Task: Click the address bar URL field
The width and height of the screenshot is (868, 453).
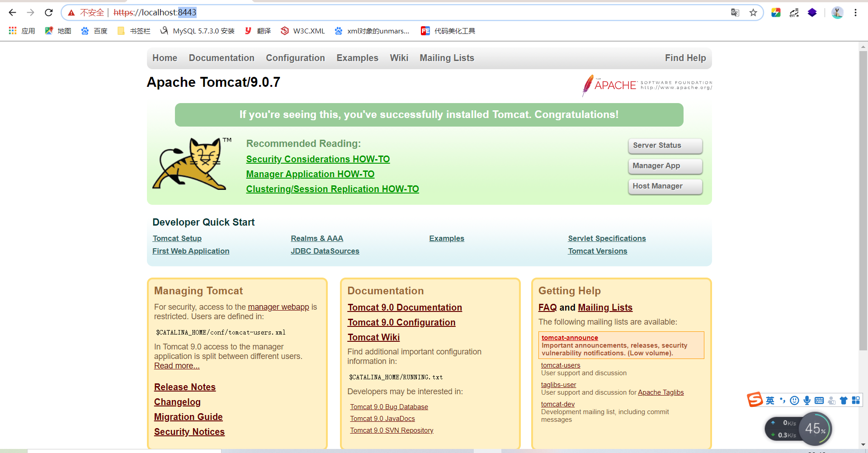Action: click(x=412, y=13)
